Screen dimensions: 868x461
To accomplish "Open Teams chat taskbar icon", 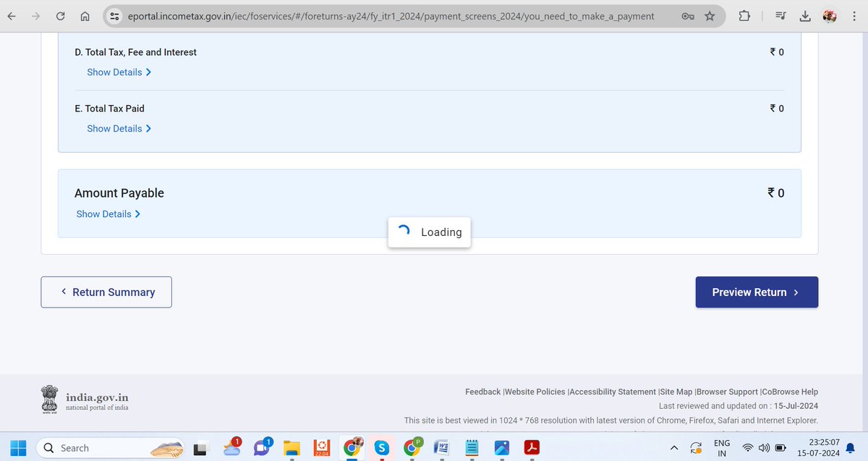I will tap(262, 448).
